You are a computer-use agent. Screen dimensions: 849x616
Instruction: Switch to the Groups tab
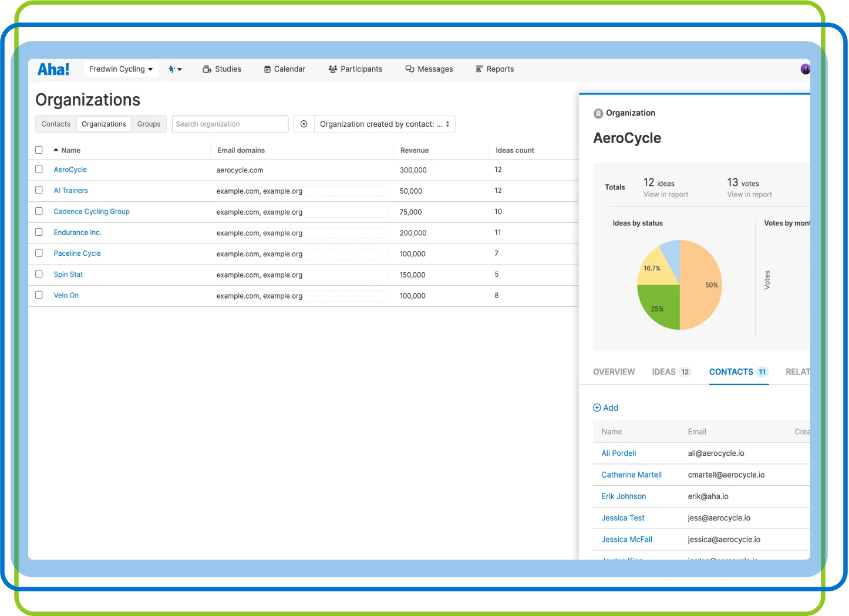click(149, 124)
